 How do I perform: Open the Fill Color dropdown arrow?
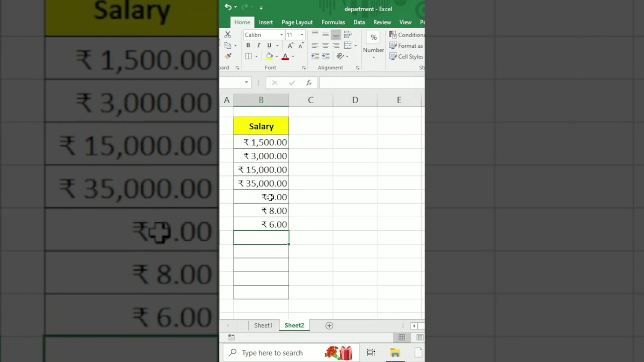(x=277, y=56)
